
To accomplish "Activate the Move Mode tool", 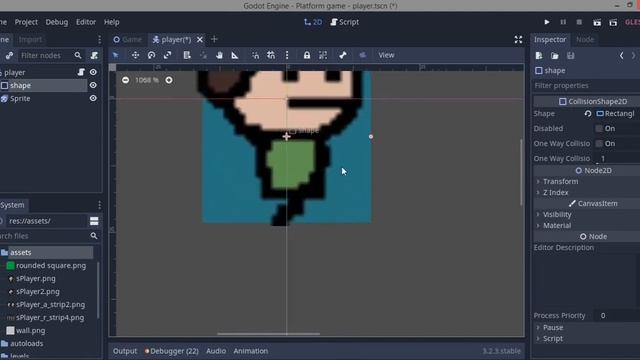I will pos(136,55).
